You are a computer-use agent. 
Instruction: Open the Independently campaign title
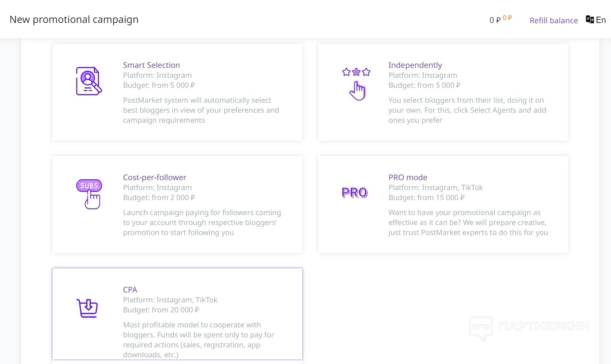pos(415,65)
